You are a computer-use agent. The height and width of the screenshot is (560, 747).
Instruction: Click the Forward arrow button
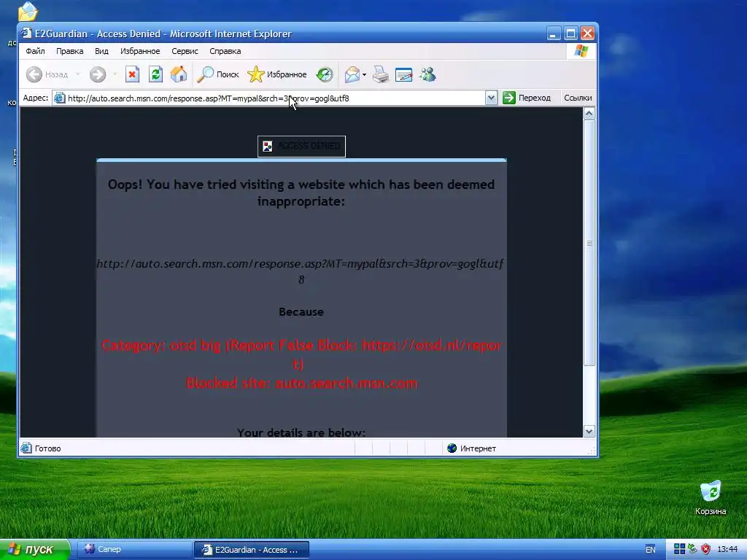[x=98, y=74]
